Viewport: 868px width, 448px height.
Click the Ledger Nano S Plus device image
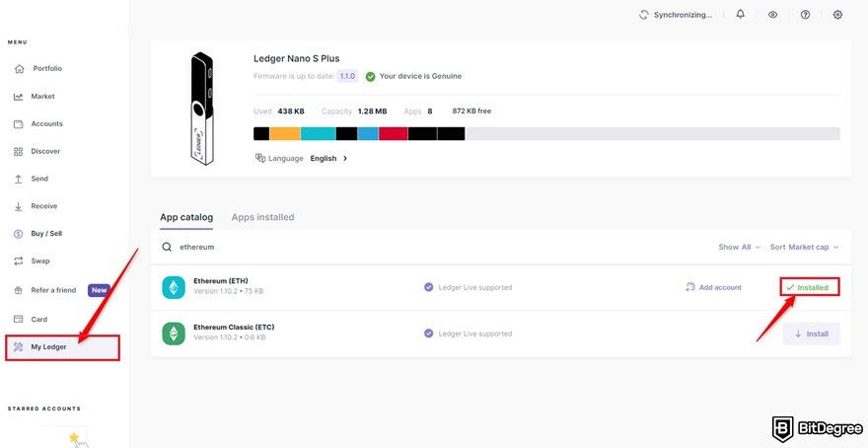(200, 109)
